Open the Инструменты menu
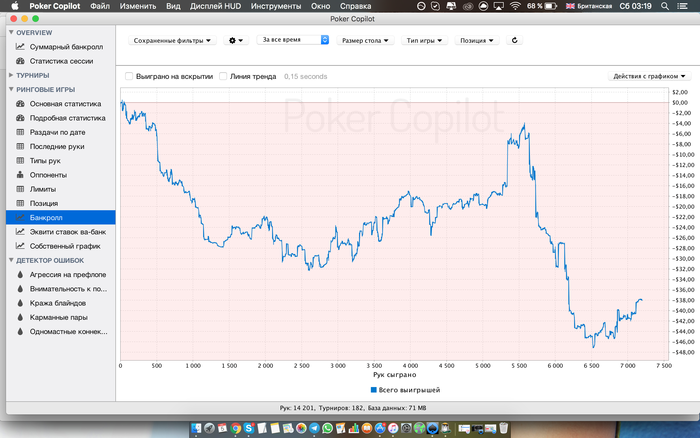 (x=275, y=6)
